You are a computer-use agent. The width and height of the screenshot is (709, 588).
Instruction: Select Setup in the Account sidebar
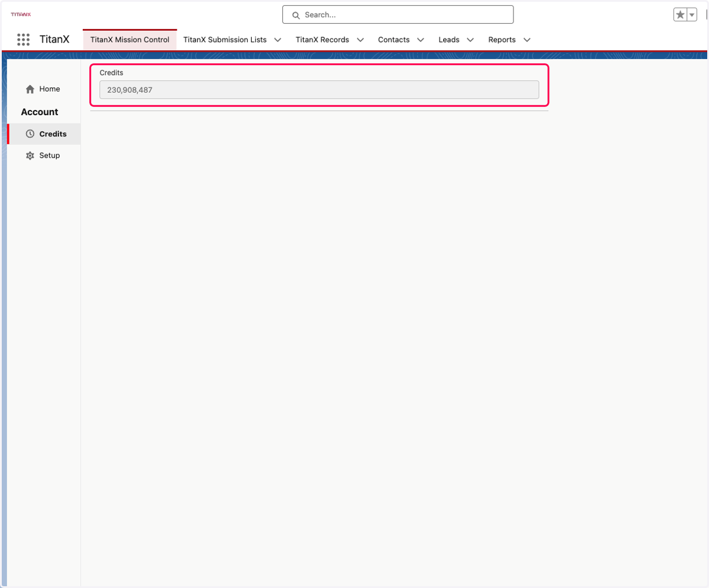point(44,156)
